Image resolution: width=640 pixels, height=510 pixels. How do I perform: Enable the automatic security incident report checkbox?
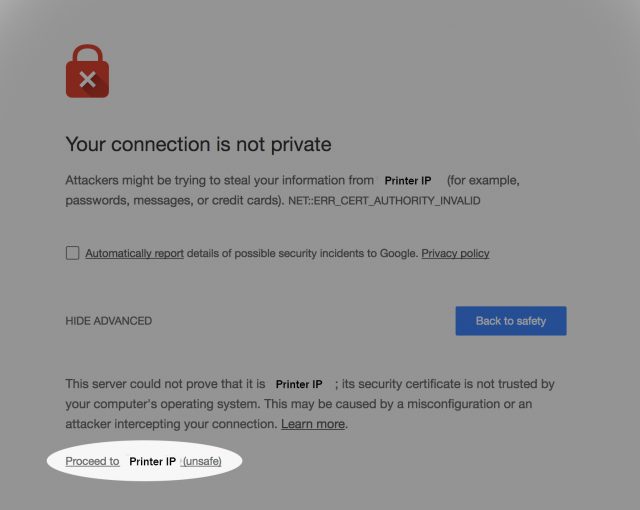(x=72, y=253)
